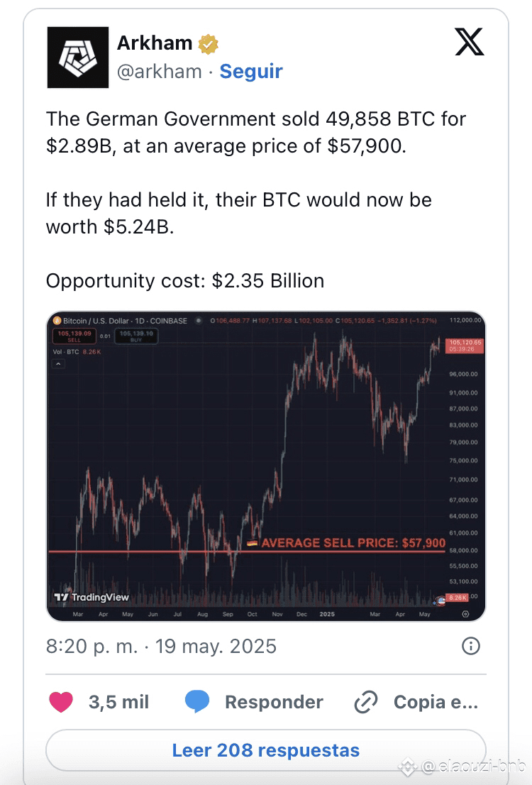Click the red SELL 105,139.09 button
This screenshot has height=785, width=532.
click(74, 336)
